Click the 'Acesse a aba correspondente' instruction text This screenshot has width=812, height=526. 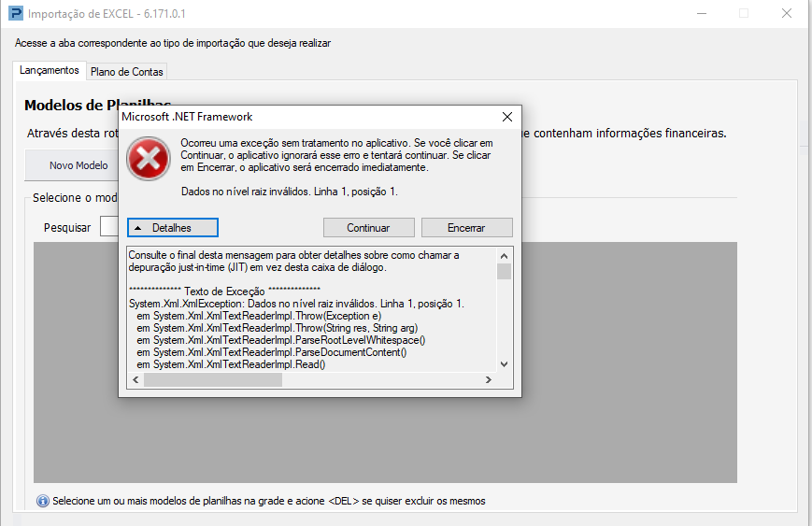click(x=173, y=43)
